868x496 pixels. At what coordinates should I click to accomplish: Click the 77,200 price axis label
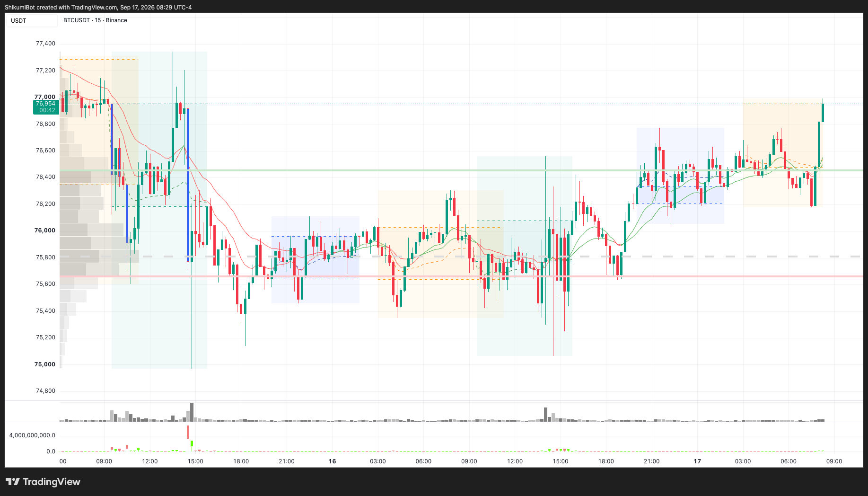click(45, 71)
